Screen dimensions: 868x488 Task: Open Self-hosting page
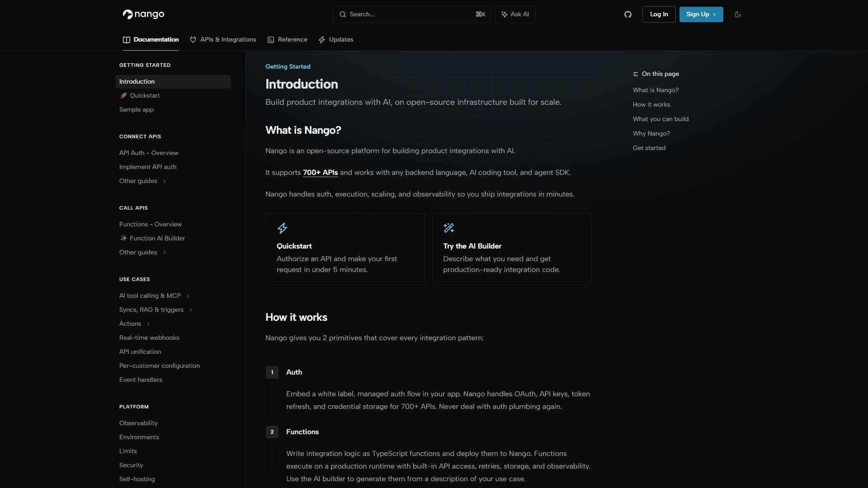coord(137,479)
